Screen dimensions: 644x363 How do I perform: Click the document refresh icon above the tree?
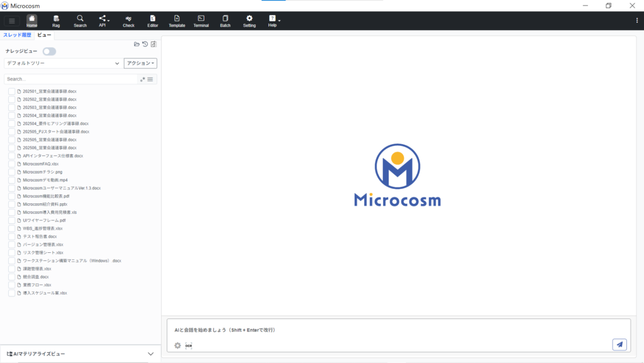[x=153, y=44]
